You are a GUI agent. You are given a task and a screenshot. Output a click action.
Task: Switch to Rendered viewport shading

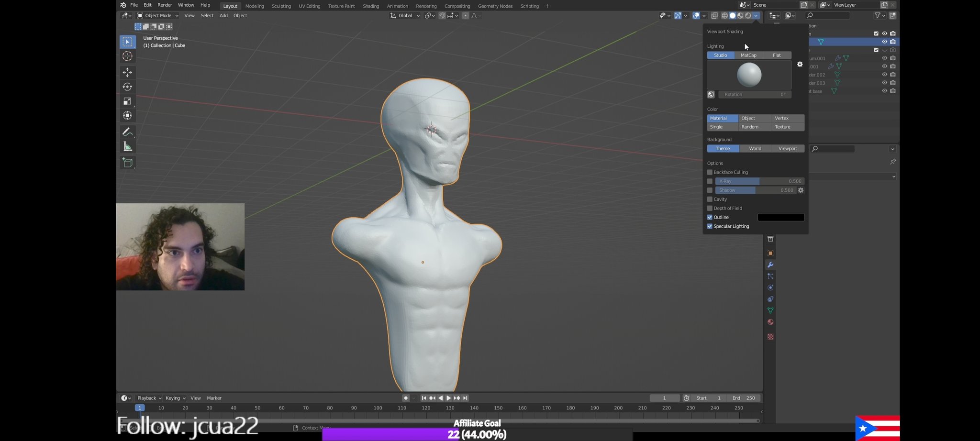[x=748, y=16]
